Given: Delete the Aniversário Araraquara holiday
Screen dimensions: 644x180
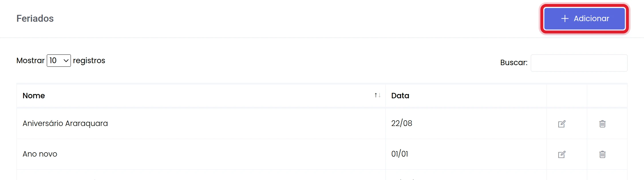Looking at the screenshot, I should tap(602, 124).
